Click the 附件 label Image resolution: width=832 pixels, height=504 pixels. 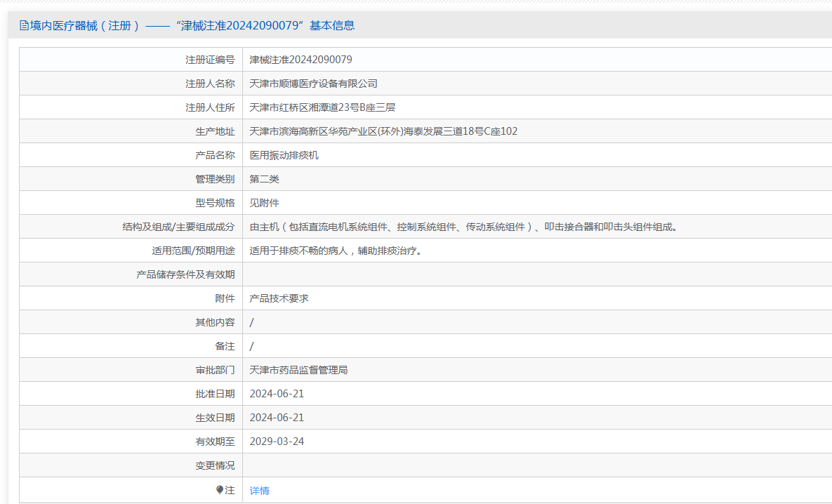(x=225, y=299)
